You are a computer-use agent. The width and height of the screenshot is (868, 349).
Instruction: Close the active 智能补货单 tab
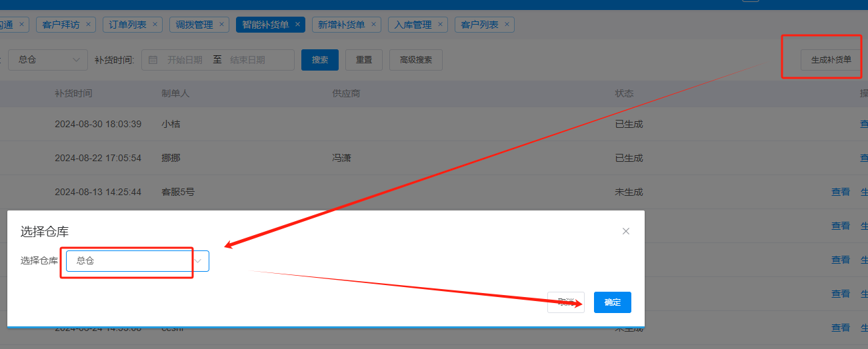pos(298,25)
